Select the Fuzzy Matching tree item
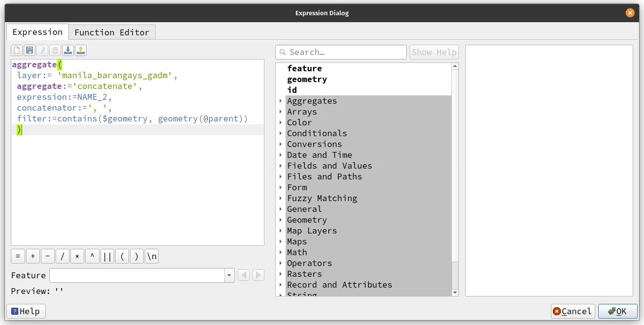 [x=322, y=198]
